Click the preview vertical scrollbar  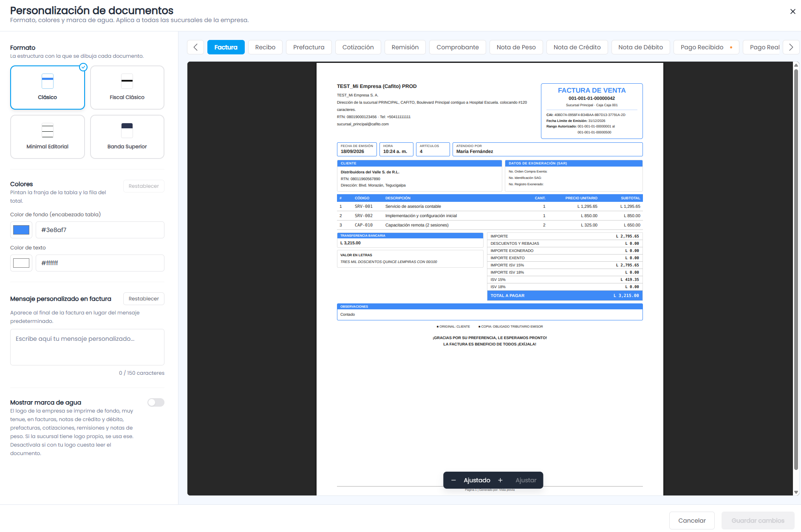click(796, 269)
